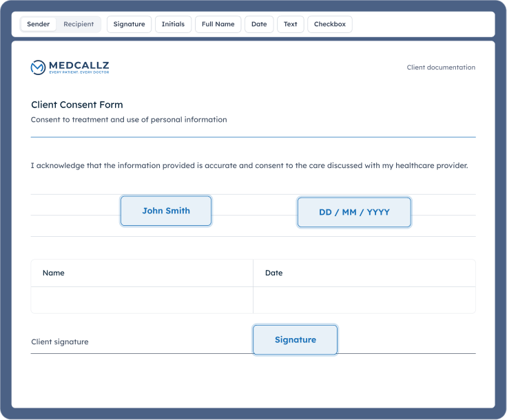This screenshot has height=420, width=507.
Task: Select the Text field button
Action: (x=291, y=24)
